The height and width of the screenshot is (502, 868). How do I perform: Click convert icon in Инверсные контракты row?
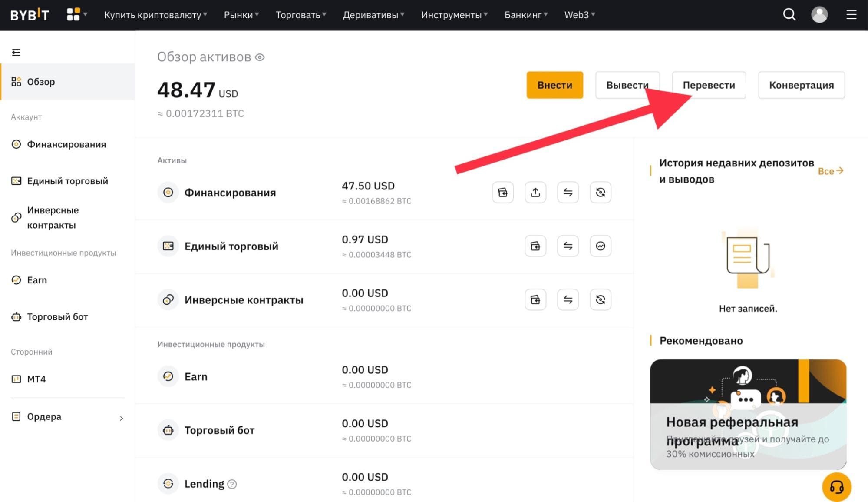click(601, 299)
